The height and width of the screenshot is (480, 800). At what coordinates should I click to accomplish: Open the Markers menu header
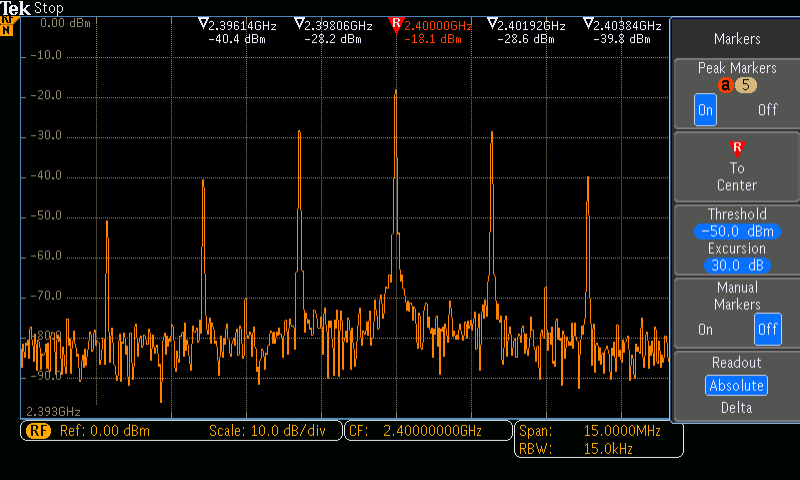click(x=736, y=39)
